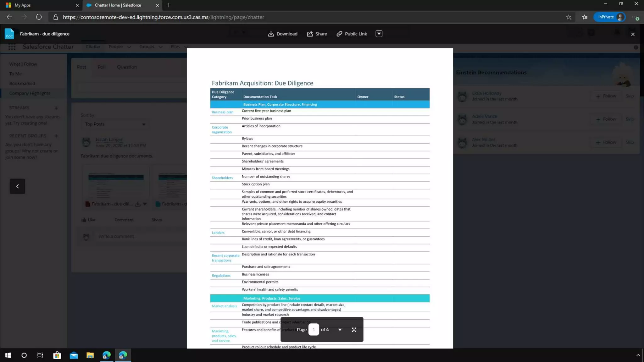Click the browser address bar URL
644x362 pixels.
(163, 17)
